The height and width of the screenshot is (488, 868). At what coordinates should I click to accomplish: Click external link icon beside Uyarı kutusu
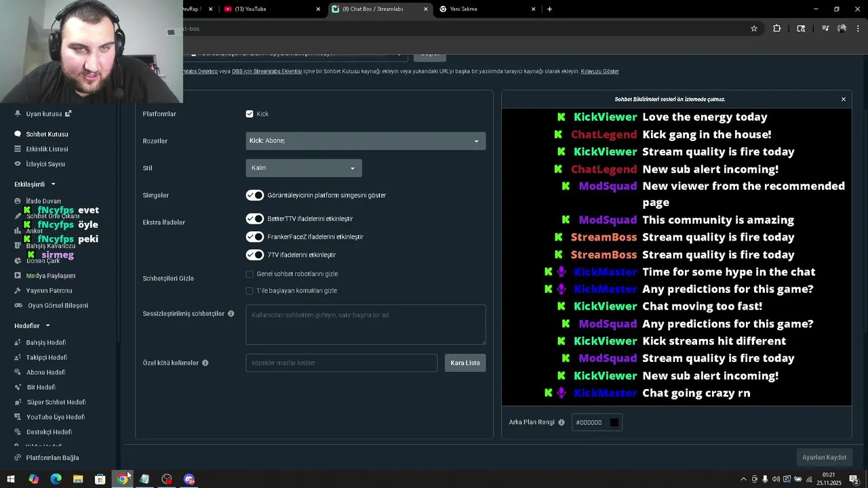pos(68,114)
